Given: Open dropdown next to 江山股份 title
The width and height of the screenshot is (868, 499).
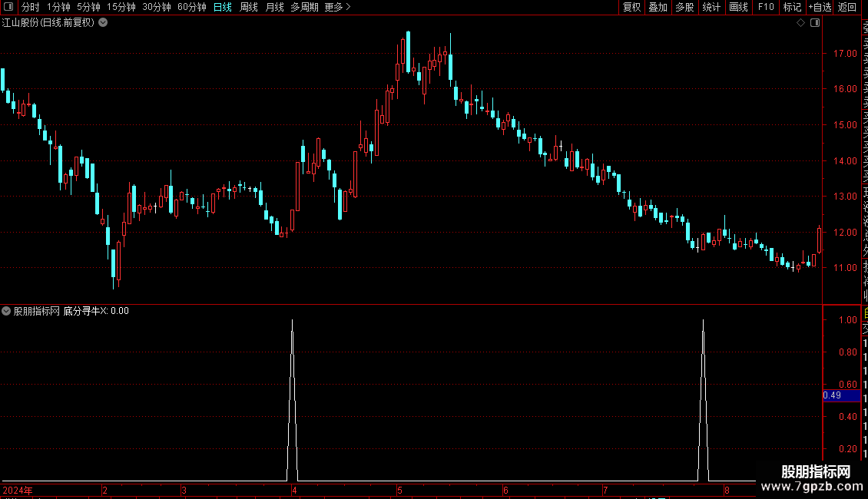Looking at the screenshot, I should [103, 23].
